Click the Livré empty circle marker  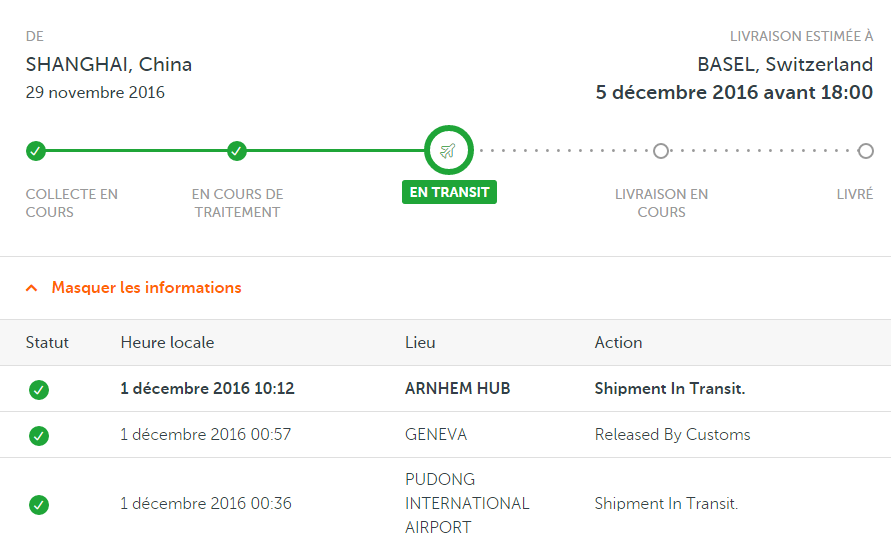865,151
